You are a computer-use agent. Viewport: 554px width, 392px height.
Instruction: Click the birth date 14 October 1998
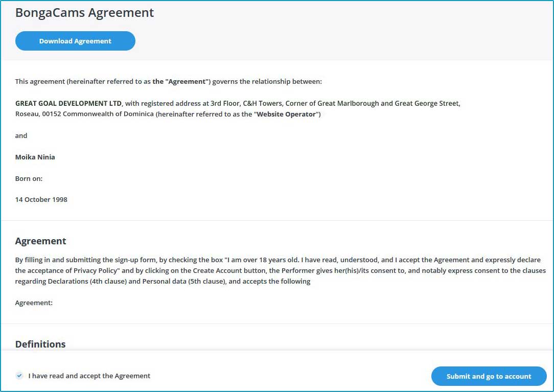[x=41, y=199]
